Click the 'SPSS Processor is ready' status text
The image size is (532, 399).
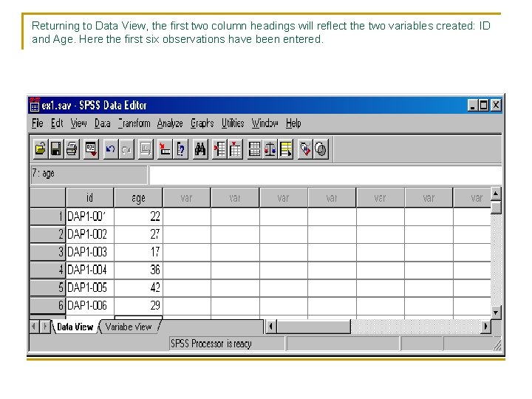211,344
